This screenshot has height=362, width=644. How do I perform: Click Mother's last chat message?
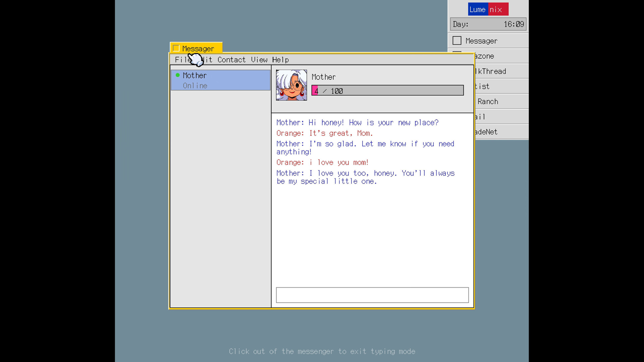[366, 177]
